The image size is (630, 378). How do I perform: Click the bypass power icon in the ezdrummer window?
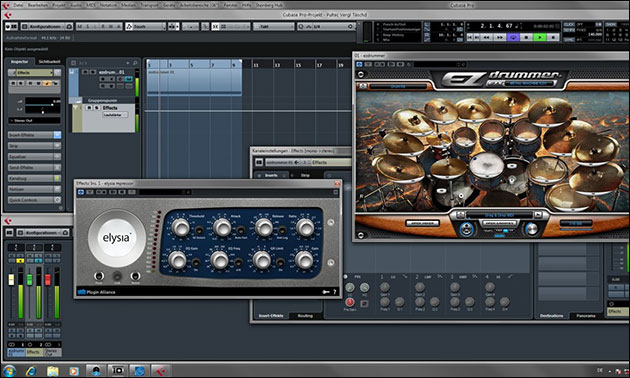tap(359, 64)
